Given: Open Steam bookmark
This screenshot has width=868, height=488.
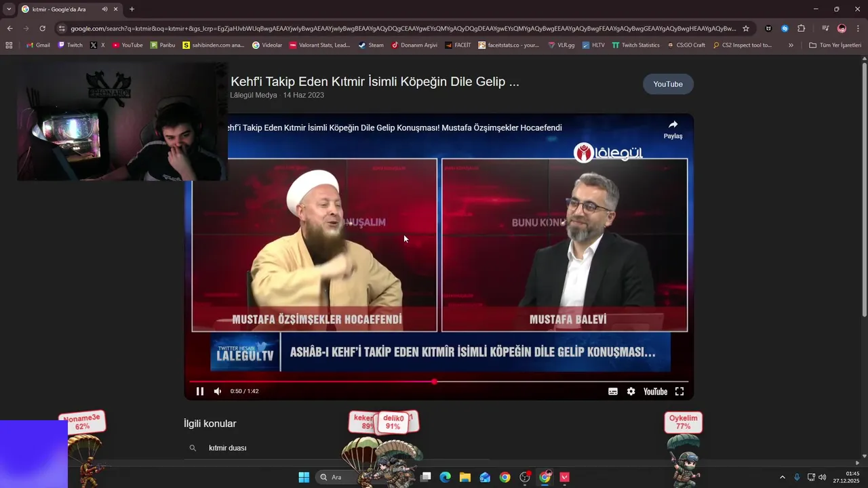Looking at the screenshot, I should [x=371, y=45].
